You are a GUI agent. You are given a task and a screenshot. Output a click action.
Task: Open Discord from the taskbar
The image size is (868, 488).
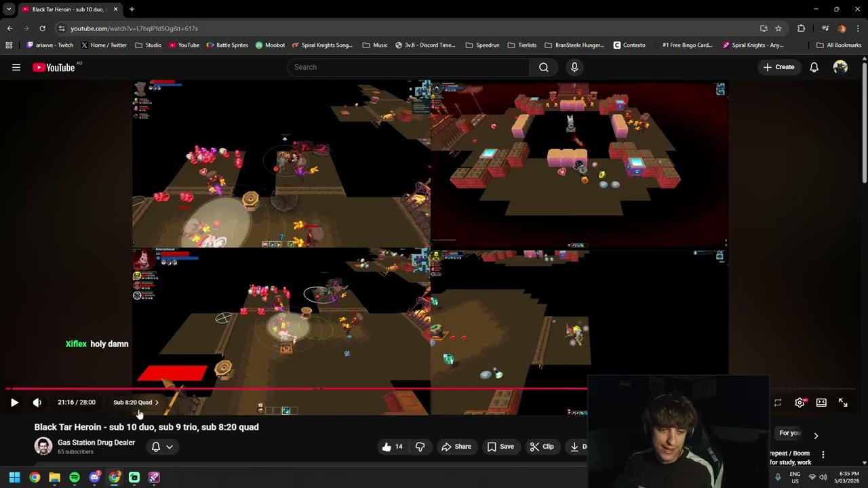94,477
